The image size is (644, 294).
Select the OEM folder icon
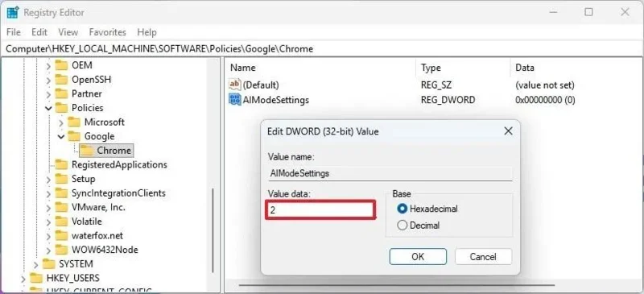coord(61,65)
